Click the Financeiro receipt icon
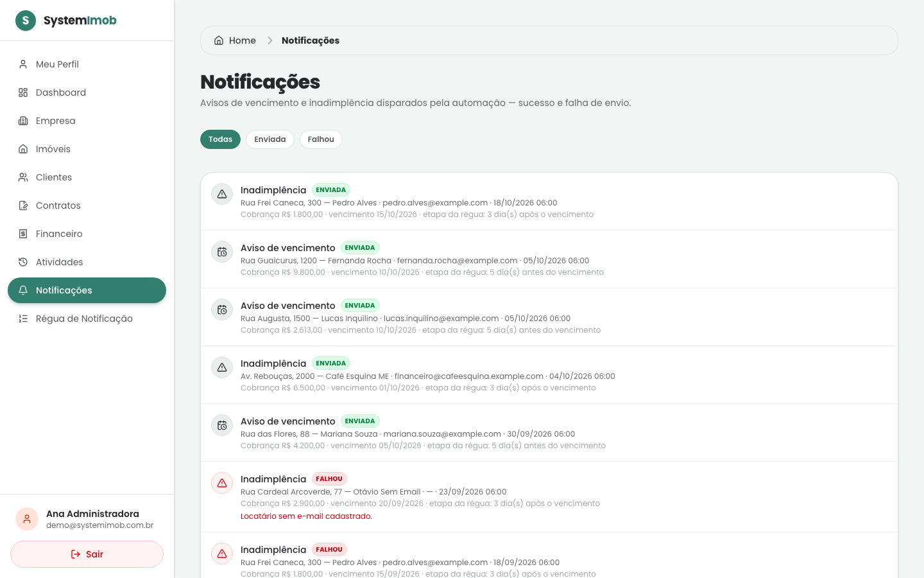Image resolution: width=924 pixels, height=578 pixels. [23, 234]
